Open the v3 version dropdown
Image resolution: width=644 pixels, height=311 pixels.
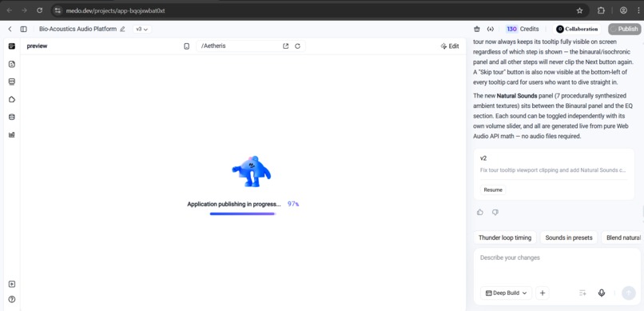(141, 29)
